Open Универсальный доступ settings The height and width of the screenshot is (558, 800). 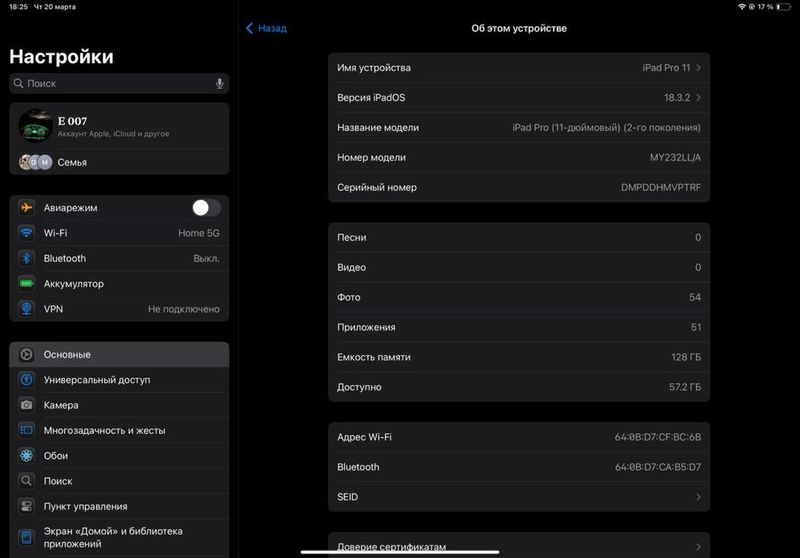click(119, 379)
